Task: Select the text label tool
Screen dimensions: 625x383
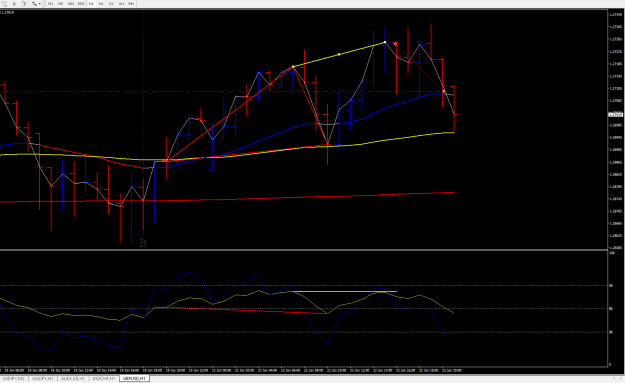Action: click(24, 4)
